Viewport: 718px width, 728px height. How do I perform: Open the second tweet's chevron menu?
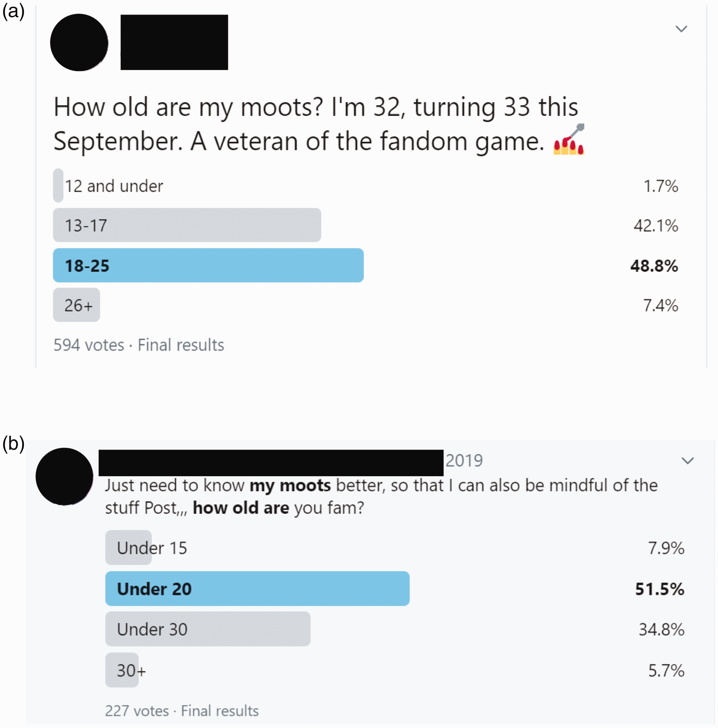pos(687,460)
